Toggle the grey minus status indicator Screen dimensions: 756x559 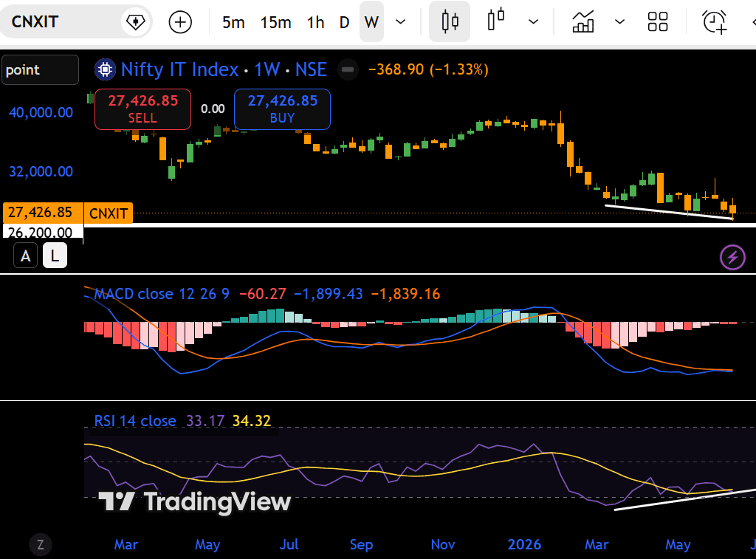point(348,70)
